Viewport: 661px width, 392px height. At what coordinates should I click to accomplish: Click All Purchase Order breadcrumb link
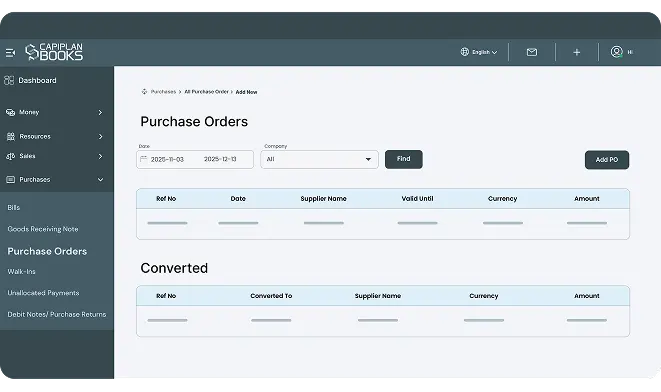[x=206, y=91]
